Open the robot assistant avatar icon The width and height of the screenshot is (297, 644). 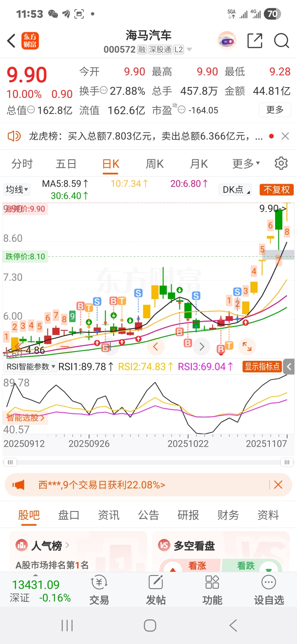(227, 41)
